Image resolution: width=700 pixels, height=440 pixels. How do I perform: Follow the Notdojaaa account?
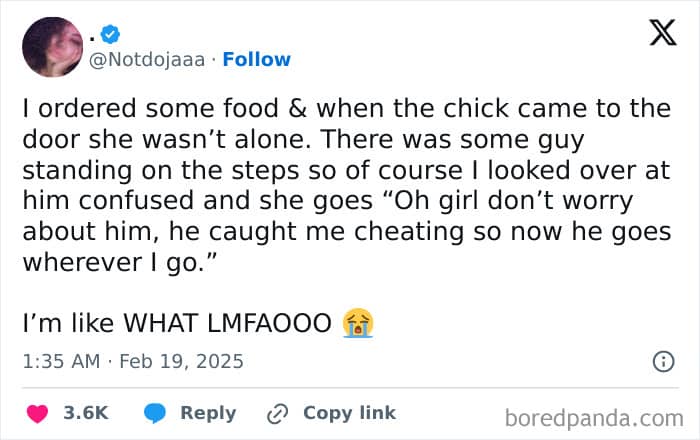(x=256, y=59)
